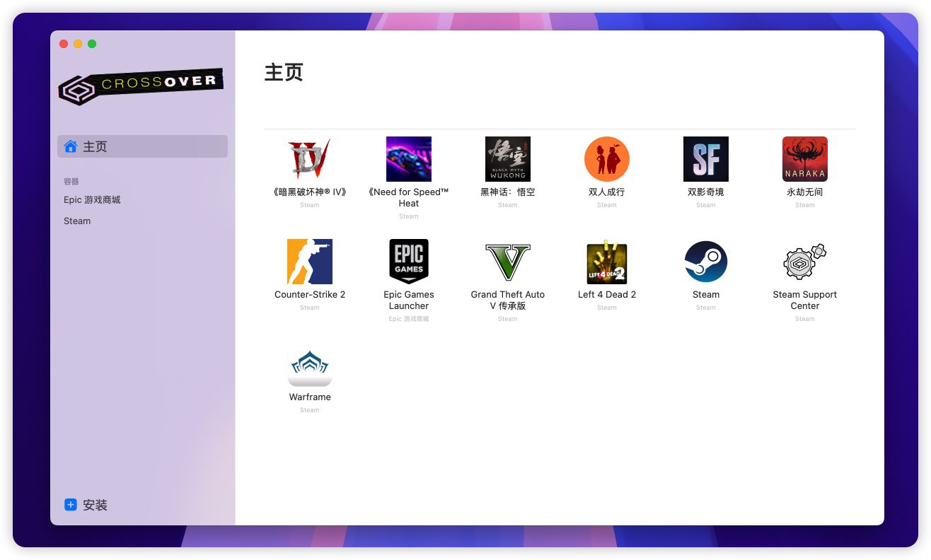The image size is (931, 560).
Task: Open the Steam app icon
Action: point(706,262)
